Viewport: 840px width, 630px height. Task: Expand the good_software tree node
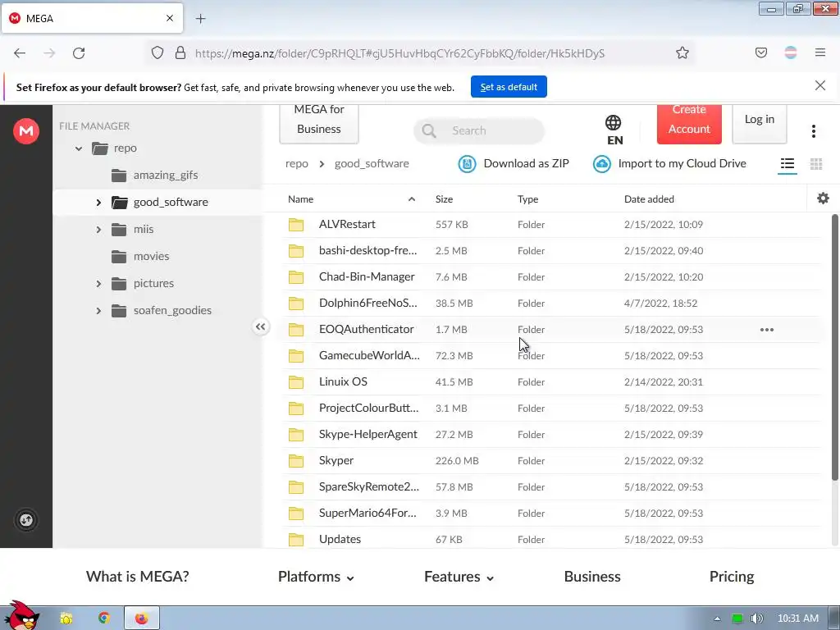(x=98, y=203)
